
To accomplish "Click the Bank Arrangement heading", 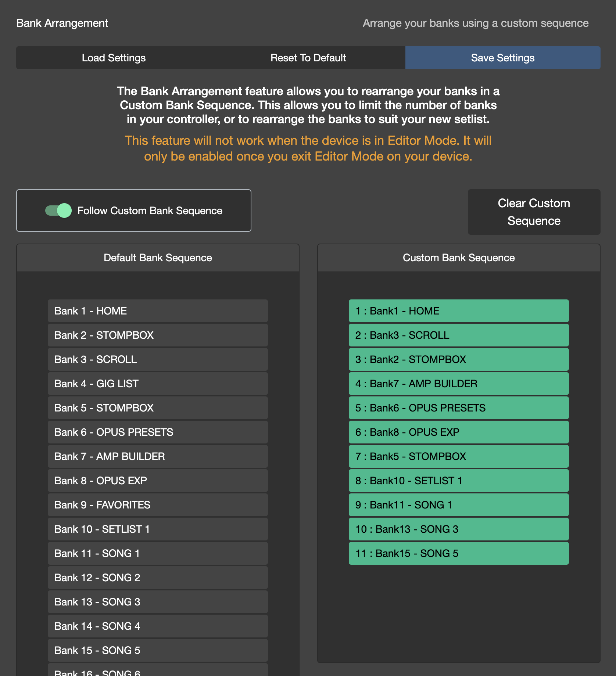I will [62, 23].
